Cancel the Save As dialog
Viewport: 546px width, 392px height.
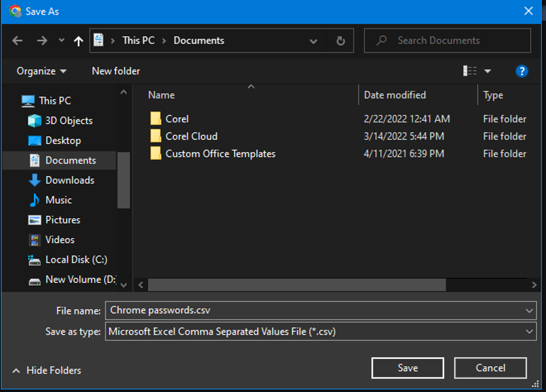490,368
